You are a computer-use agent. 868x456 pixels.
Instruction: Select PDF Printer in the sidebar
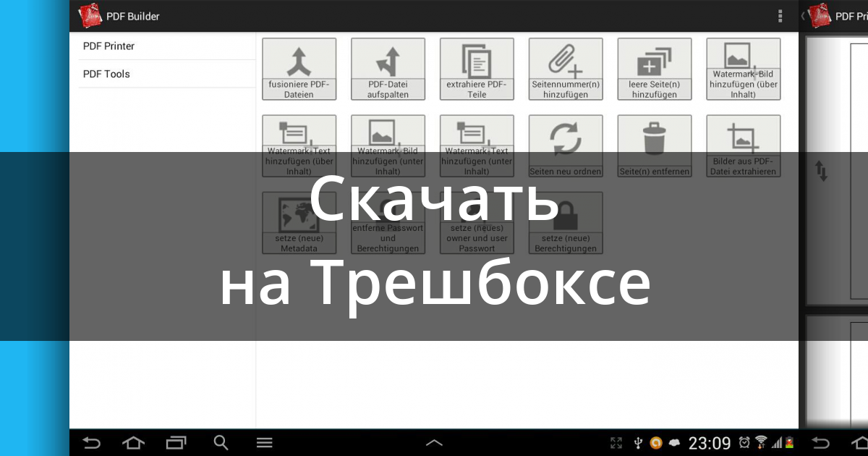click(x=167, y=46)
